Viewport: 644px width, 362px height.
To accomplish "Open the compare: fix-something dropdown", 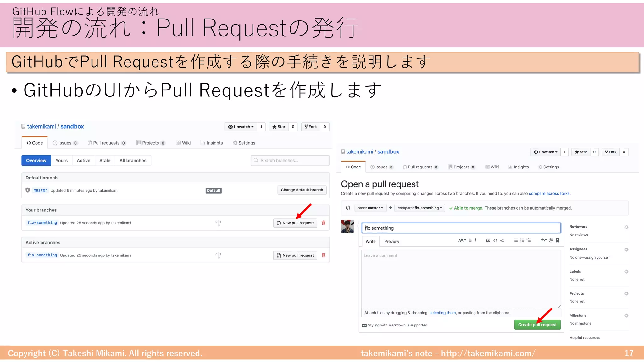I will (x=420, y=208).
